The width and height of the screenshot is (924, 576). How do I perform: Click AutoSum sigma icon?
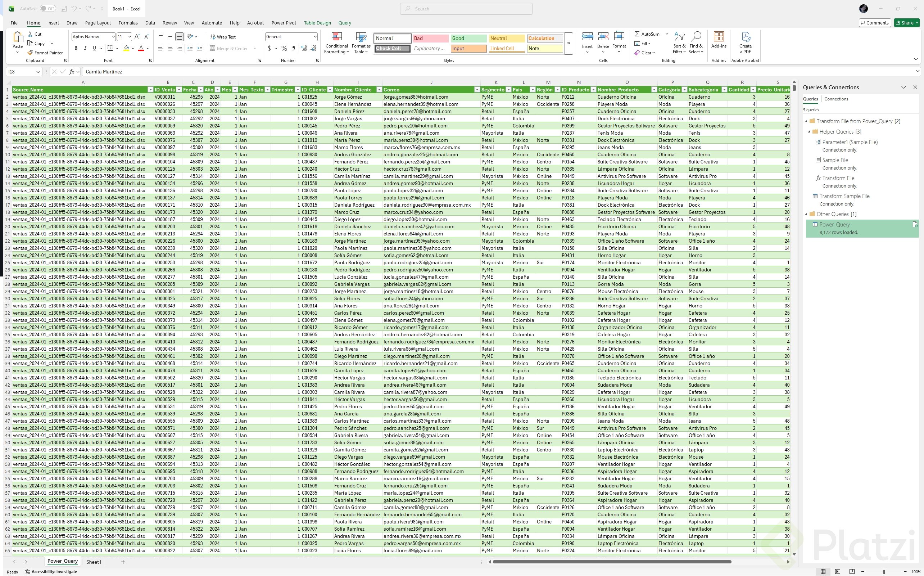[637, 34]
